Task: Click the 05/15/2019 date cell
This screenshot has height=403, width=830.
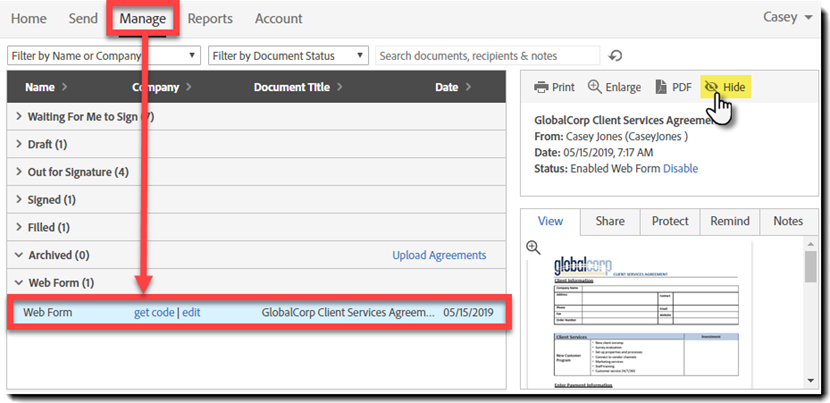Action: (468, 312)
